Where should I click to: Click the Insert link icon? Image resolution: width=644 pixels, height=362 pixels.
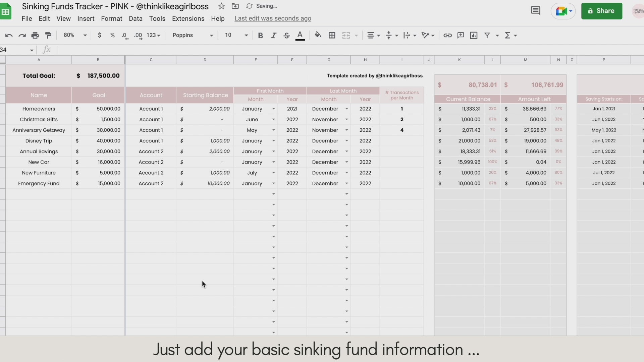click(x=447, y=35)
